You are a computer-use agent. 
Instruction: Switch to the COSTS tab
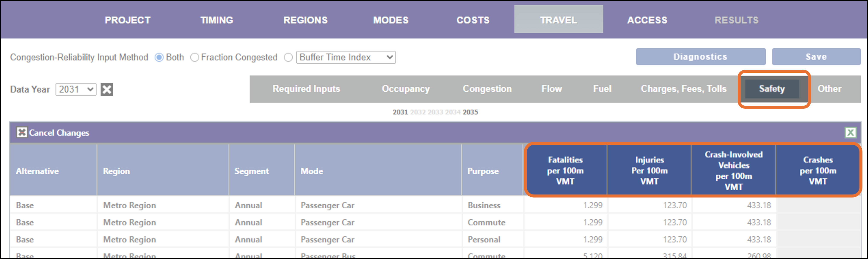473,20
